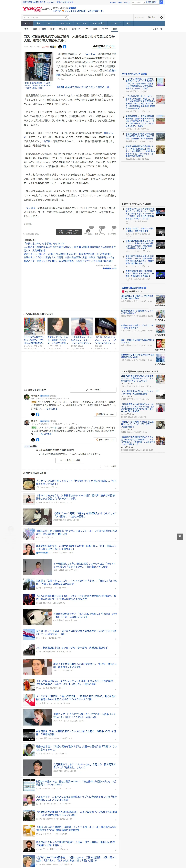Expand 中井彰人's comment with もっと見る

coord(52,408)
